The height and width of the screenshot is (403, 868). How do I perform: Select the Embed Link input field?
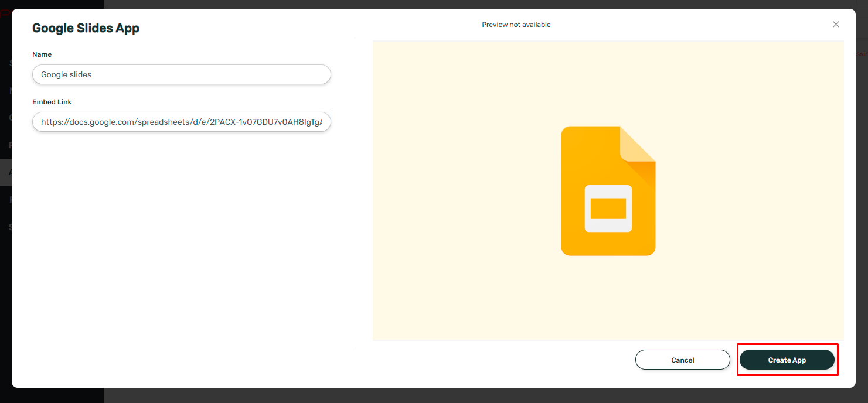[181, 122]
